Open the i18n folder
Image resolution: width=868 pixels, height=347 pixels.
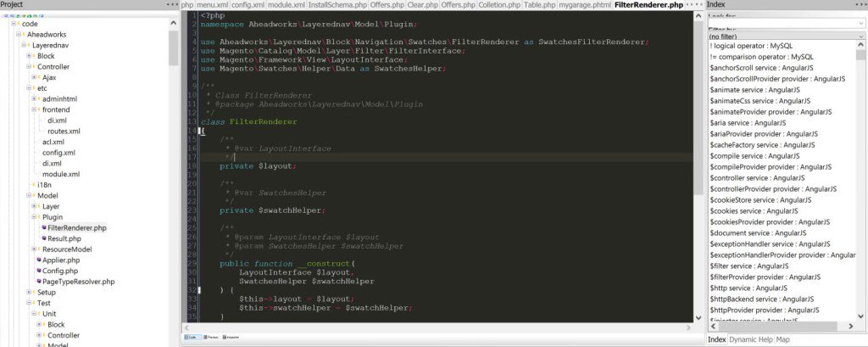click(44, 185)
